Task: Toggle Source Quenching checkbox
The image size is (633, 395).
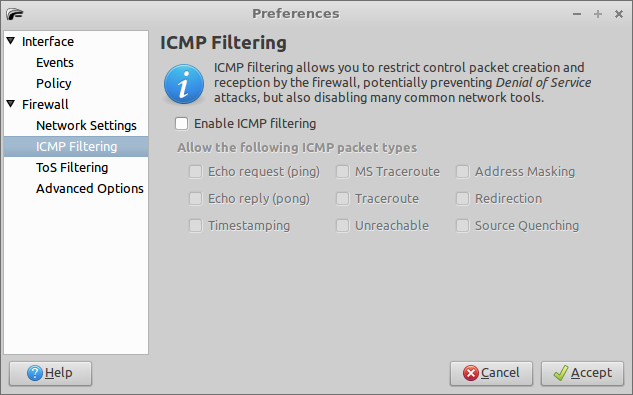Action: pyautogui.click(x=463, y=226)
